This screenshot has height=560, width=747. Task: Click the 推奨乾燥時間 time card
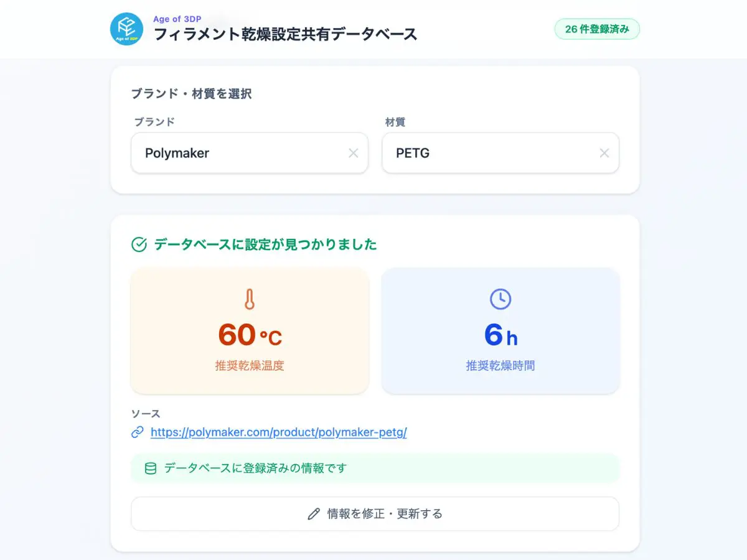click(500, 331)
